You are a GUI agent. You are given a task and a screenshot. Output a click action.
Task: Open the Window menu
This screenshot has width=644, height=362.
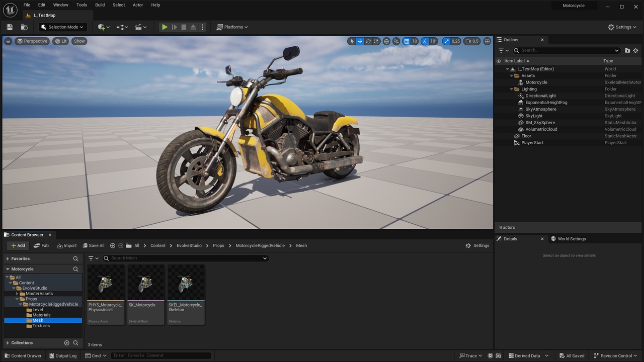click(x=60, y=5)
